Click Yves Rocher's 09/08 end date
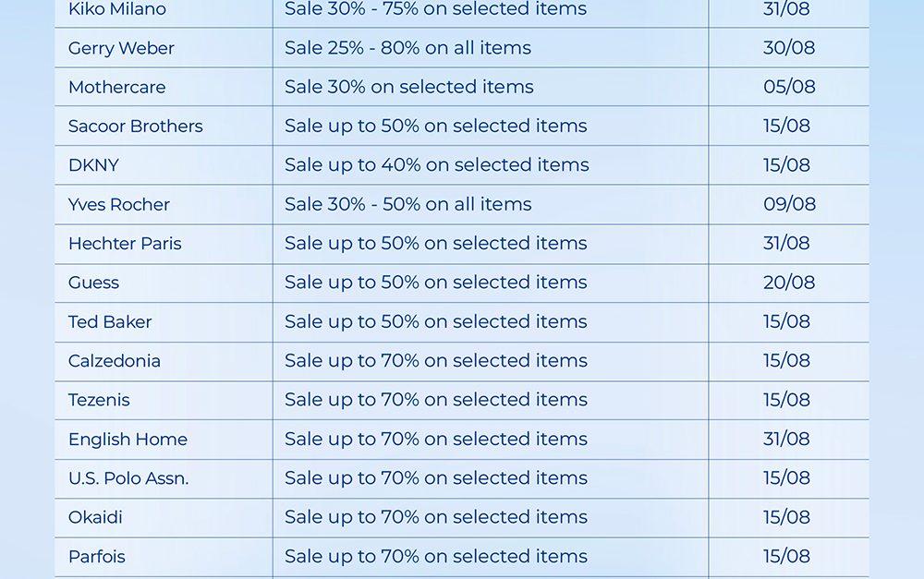Image resolution: width=924 pixels, height=579 pixels. [789, 204]
